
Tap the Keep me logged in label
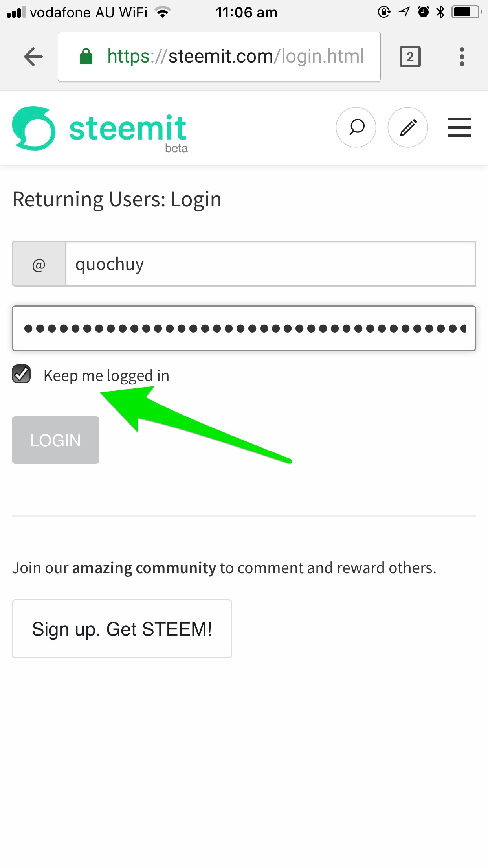pyautogui.click(x=106, y=376)
